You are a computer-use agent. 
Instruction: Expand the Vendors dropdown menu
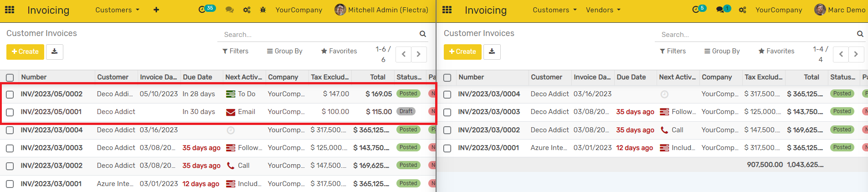(x=603, y=10)
